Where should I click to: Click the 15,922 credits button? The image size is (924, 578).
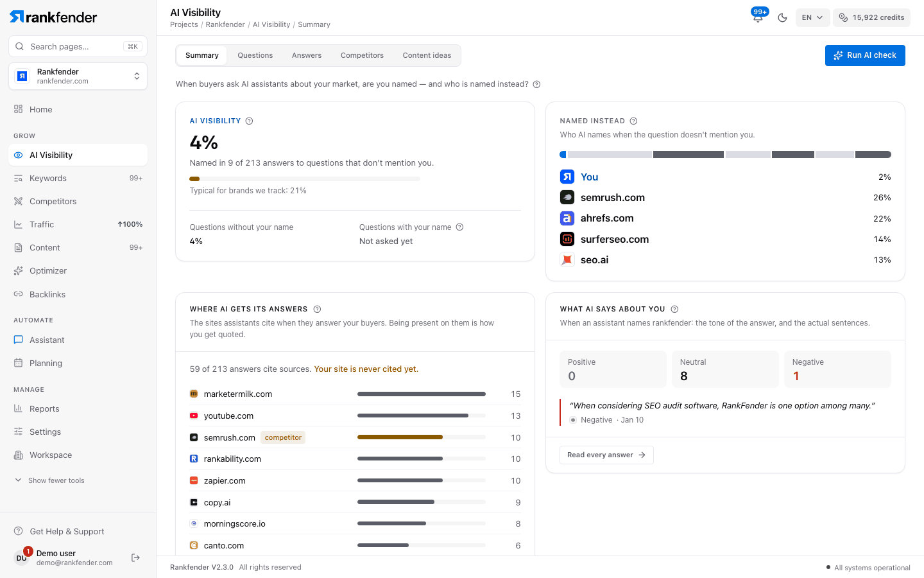pyautogui.click(x=871, y=17)
